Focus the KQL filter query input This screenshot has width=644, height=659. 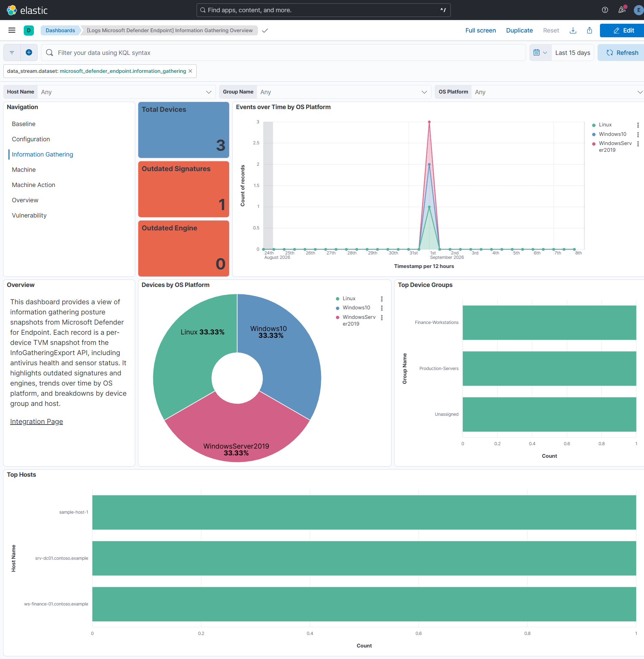coord(283,53)
